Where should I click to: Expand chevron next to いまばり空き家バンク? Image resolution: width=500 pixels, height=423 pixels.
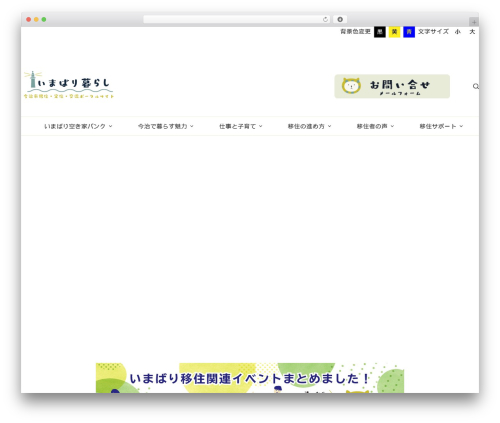(111, 126)
